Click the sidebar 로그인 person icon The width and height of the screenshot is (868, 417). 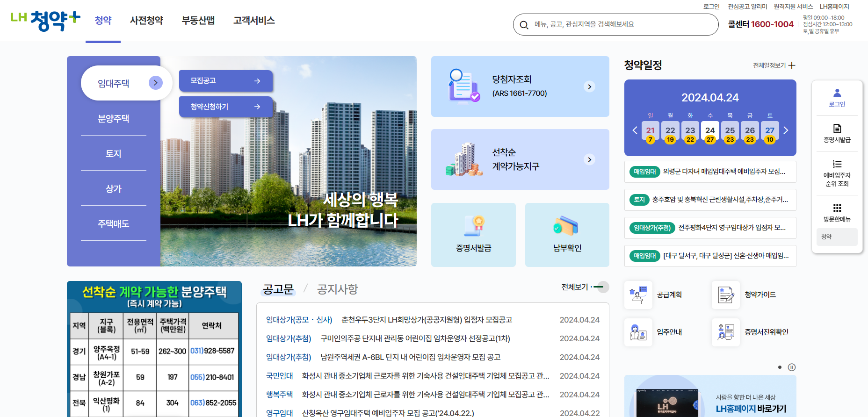(x=837, y=93)
